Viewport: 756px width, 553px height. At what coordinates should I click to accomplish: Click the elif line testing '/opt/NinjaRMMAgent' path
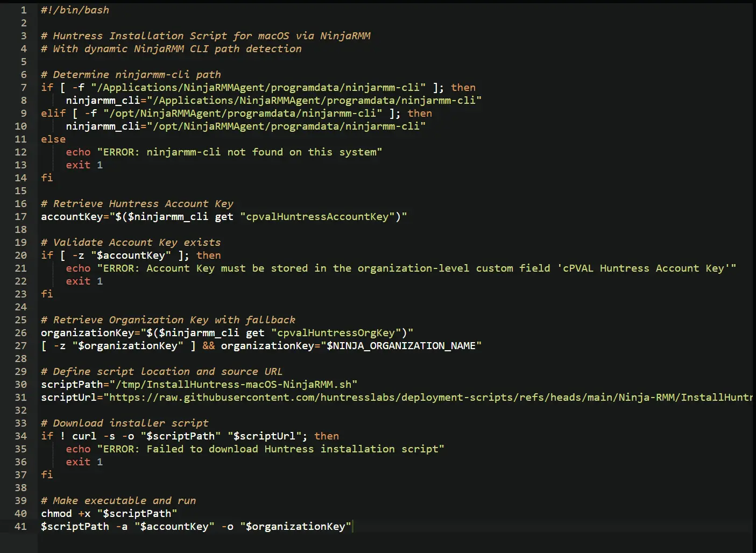click(x=236, y=114)
